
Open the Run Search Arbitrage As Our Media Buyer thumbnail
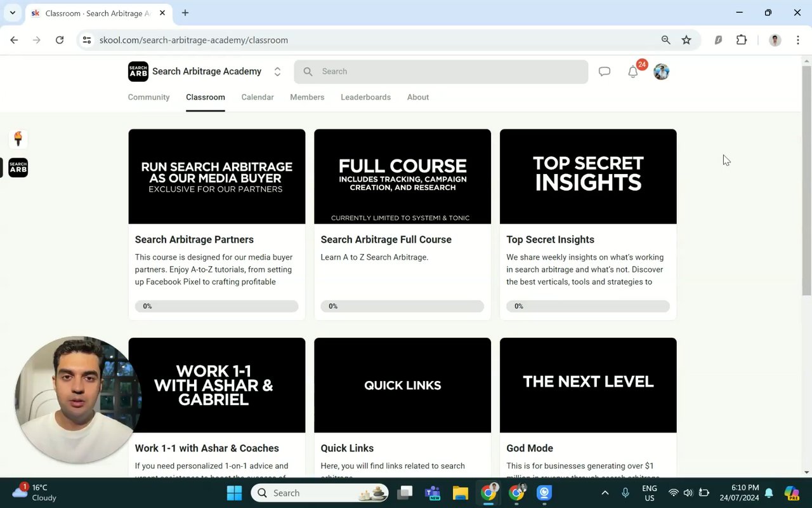tap(217, 177)
